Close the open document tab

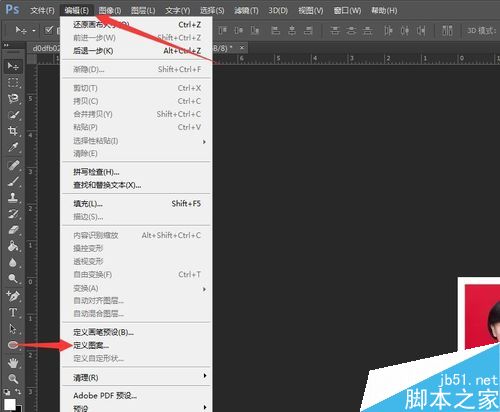(242, 48)
